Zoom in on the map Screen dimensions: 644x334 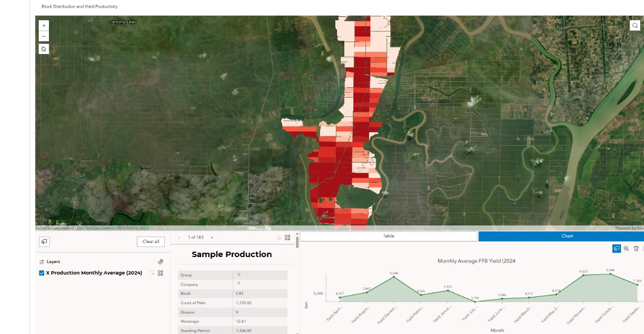click(x=44, y=25)
